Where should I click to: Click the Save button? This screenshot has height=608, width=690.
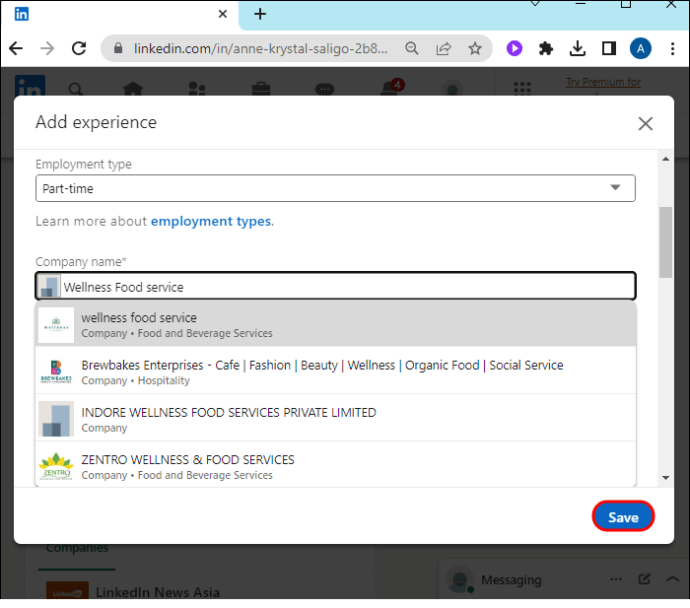pyautogui.click(x=622, y=517)
